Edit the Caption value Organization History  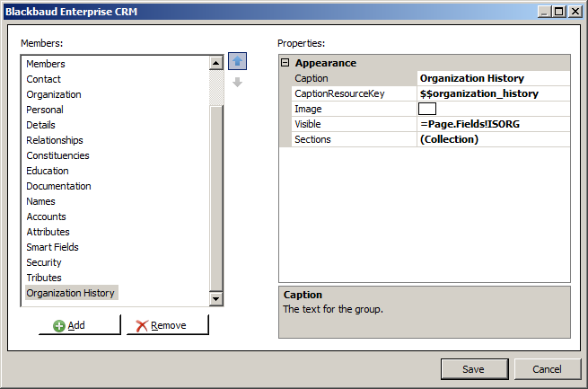coord(494,78)
